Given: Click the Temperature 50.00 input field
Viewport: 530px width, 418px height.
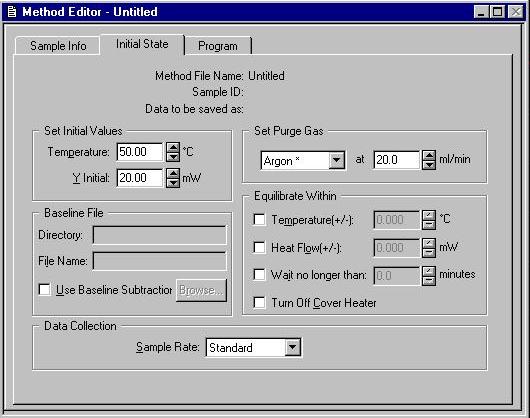Looking at the screenshot, I should (x=140, y=152).
